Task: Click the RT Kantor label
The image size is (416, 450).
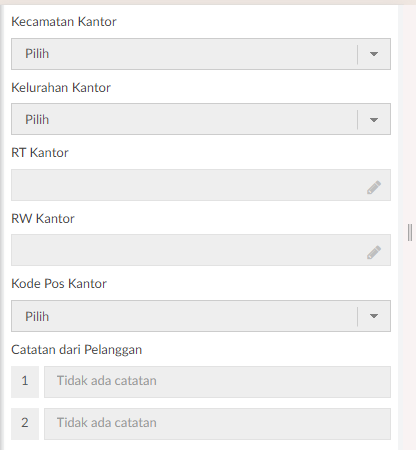Action: coord(40,153)
